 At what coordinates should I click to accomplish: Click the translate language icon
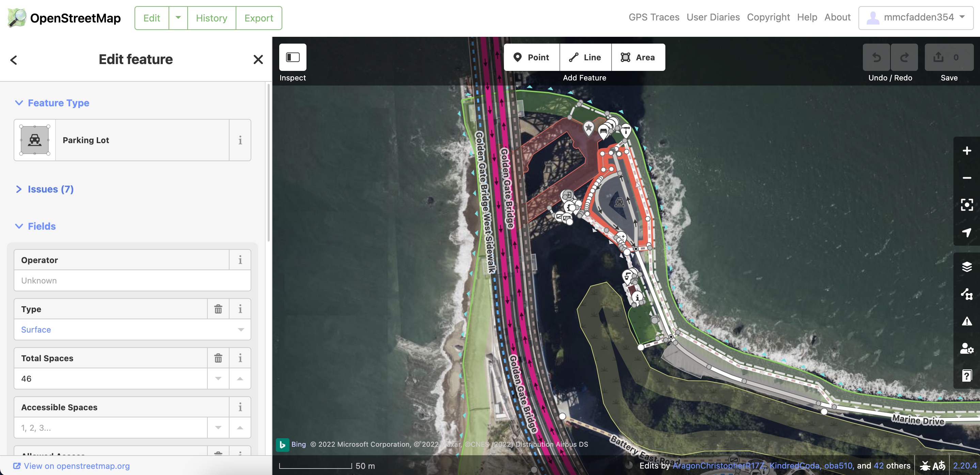click(939, 465)
